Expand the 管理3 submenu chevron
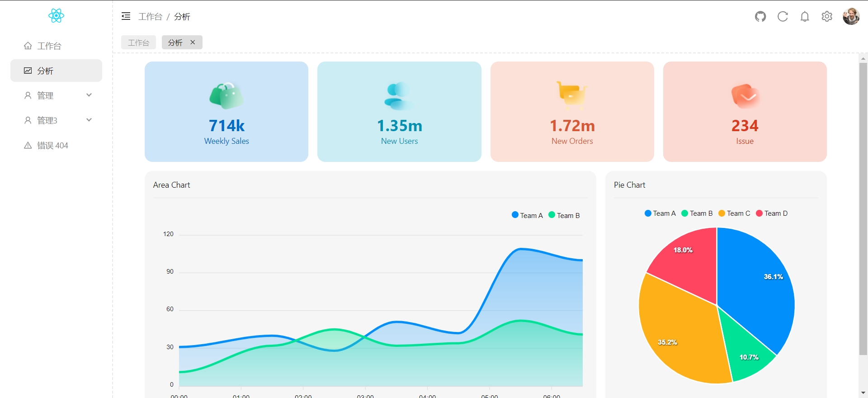Viewport: 868px width, 398px height. [89, 120]
